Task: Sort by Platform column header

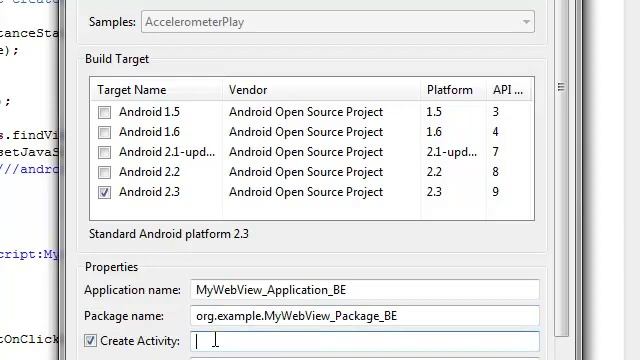Action: point(453,90)
